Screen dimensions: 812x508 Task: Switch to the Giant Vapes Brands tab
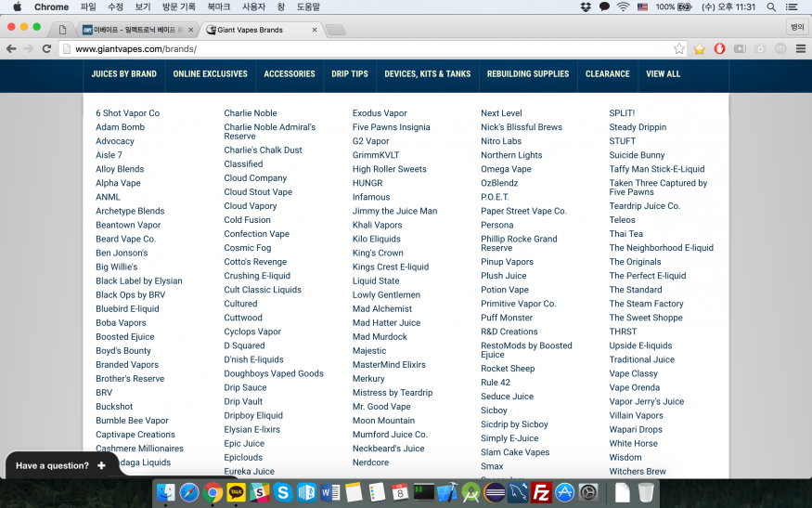pyautogui.click(x=260, y=30)
